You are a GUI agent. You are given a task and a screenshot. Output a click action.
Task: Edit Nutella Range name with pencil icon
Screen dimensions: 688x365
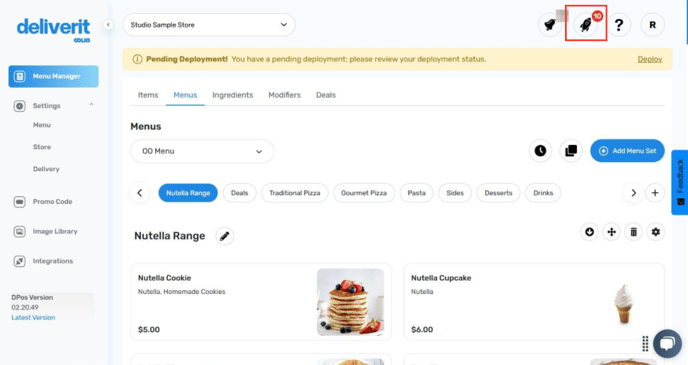(224, 236)
